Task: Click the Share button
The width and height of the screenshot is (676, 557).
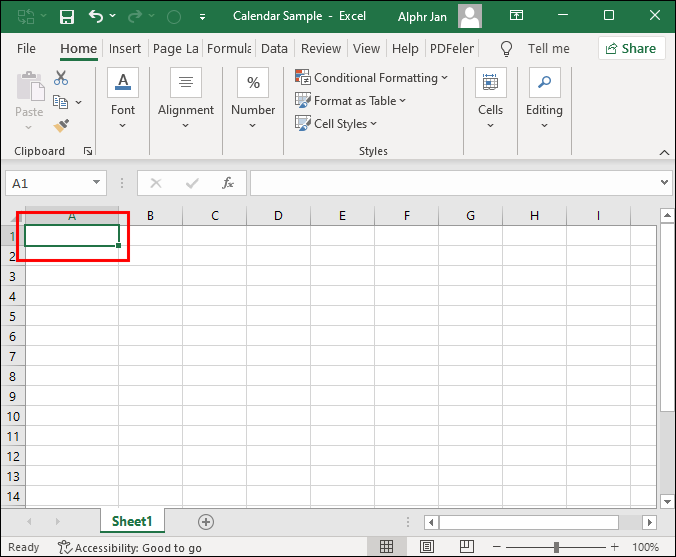Action: tap(631, 48)
